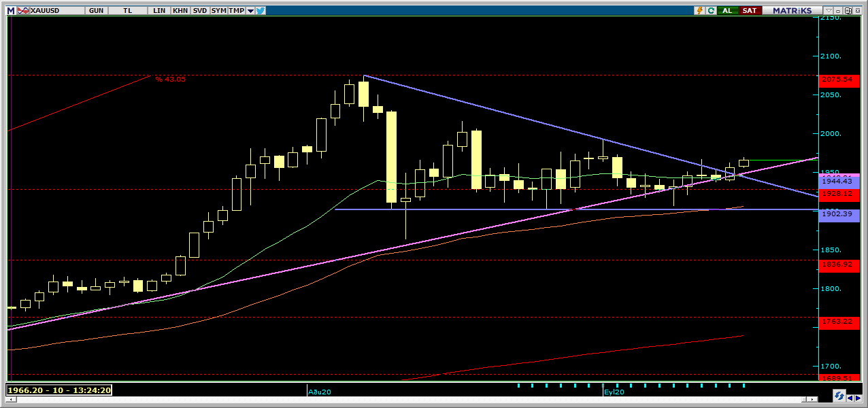Viewport: 868px width, 408px height.
Task: Toggle the KHN button in toolbar
Action: click(x=180, y=11)
